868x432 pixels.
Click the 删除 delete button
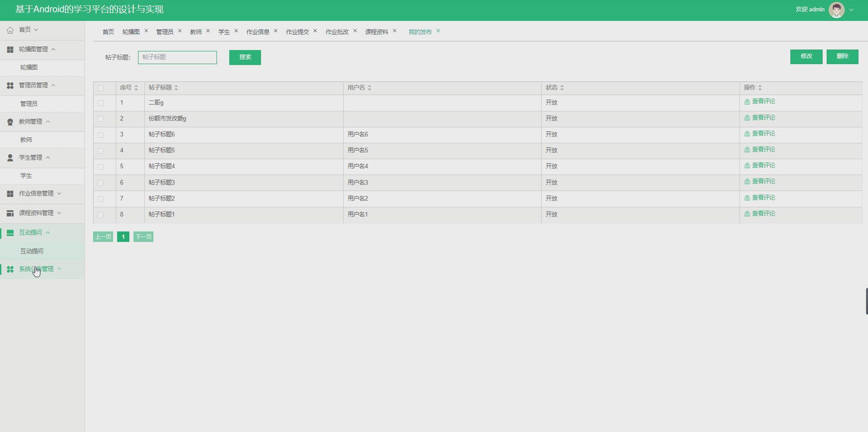point(843,56)
